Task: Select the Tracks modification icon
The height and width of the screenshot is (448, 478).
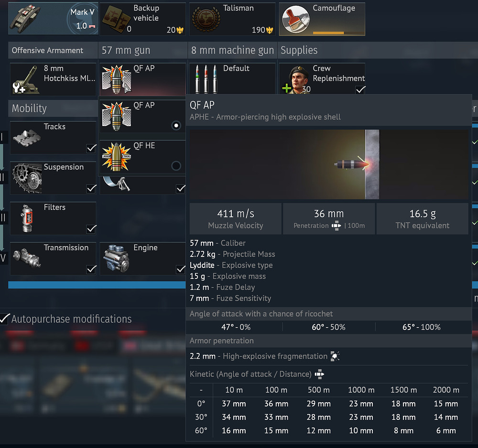Action: [x=26, y=138]
